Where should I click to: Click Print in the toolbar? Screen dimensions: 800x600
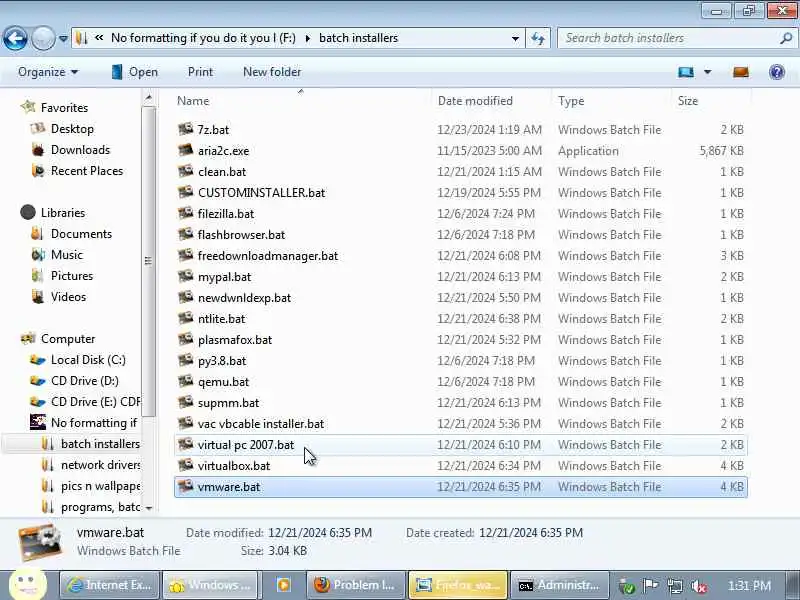pyautogui.click(x=200, y=72)
